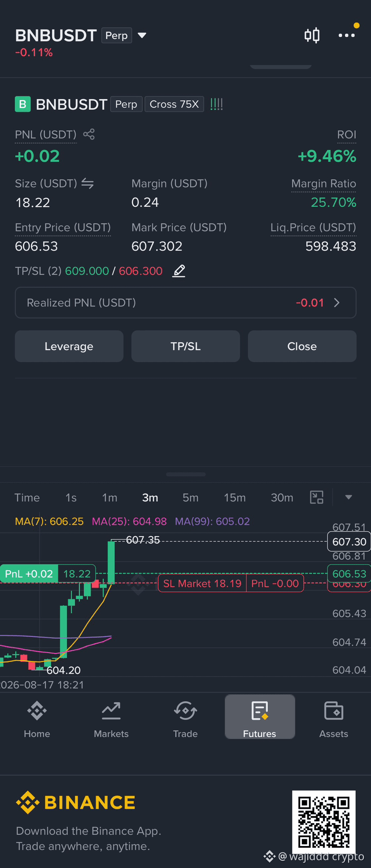Select the Time chart interval
This screenshot has height=868, width=371.
pos(27,498)
